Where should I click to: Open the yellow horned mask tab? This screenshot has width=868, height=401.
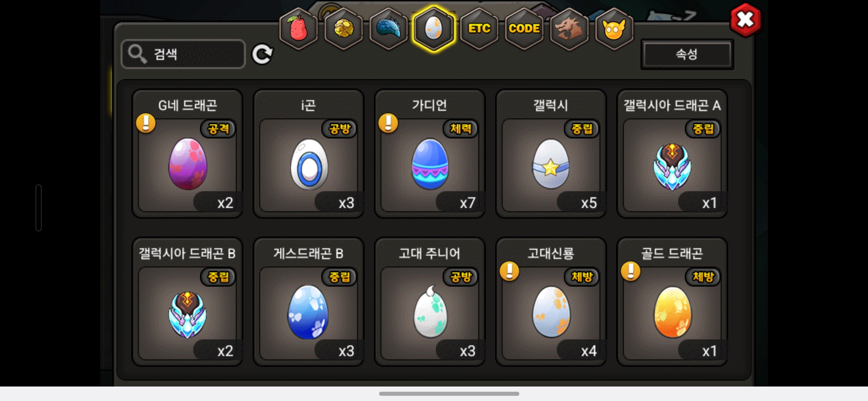(614, 29)
